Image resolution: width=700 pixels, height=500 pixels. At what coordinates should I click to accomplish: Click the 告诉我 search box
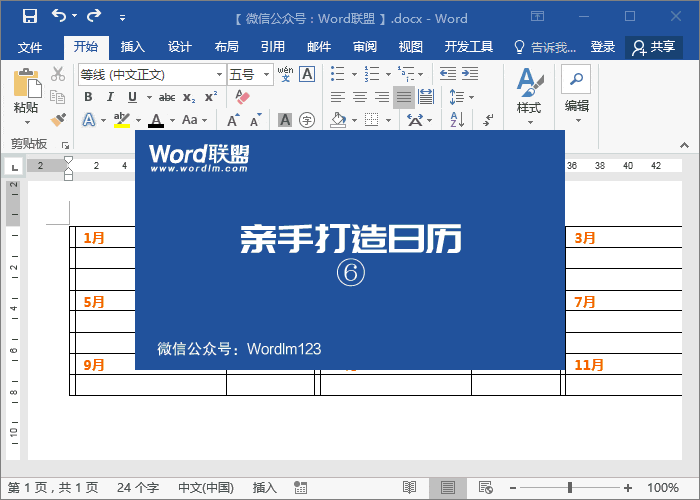[545, 47]
